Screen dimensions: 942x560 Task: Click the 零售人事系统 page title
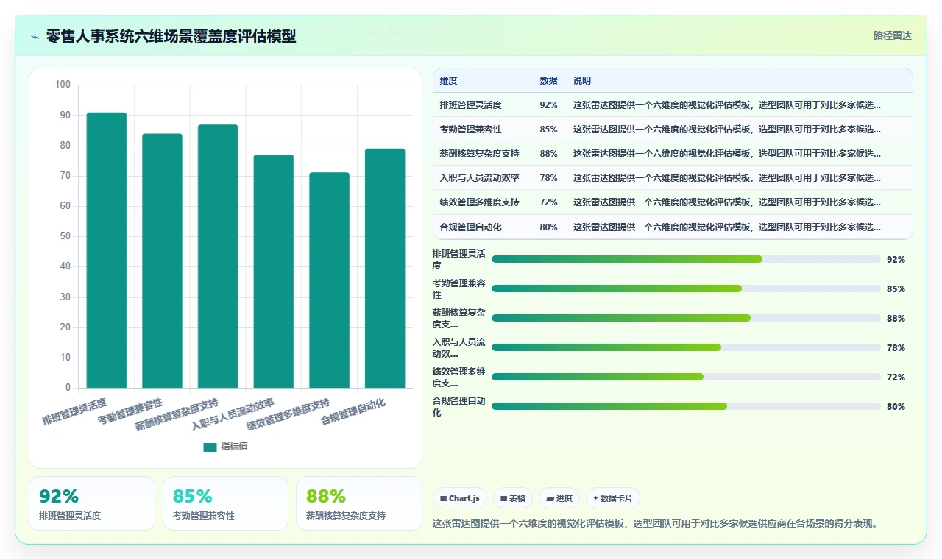pos(171,36)
